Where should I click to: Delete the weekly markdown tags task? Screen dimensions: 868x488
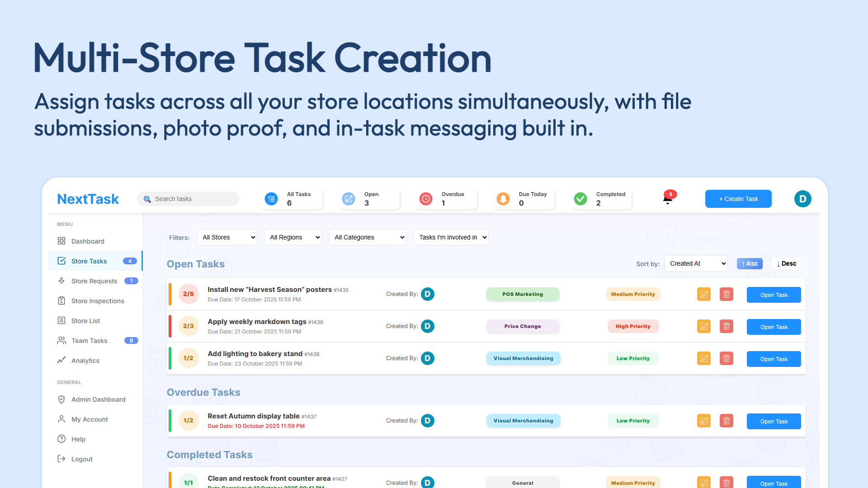click(726, 326)
